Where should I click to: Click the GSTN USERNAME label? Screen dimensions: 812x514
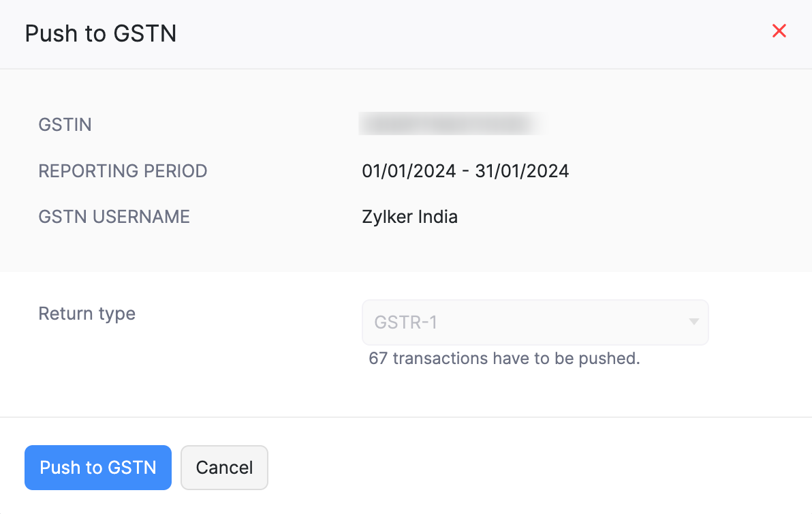click(x=114, y=217)
